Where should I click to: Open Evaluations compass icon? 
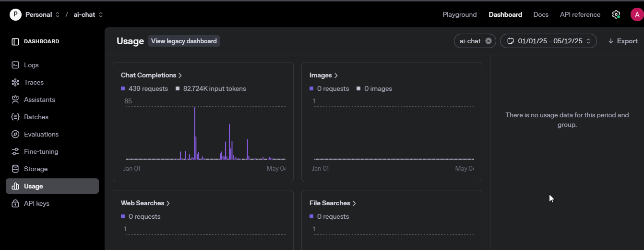(x=15, y=134)
